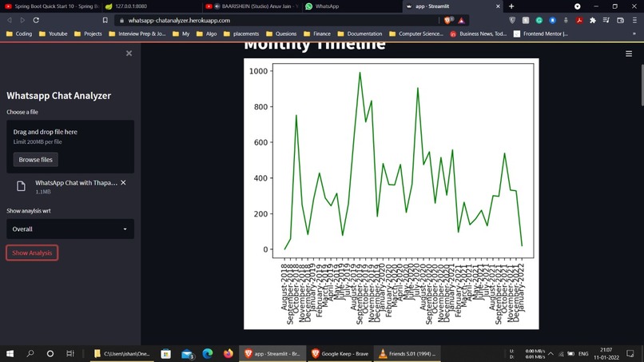Show hidden bookmarks with the chevron
644x362 pixels.
click(x=634, y=34)
